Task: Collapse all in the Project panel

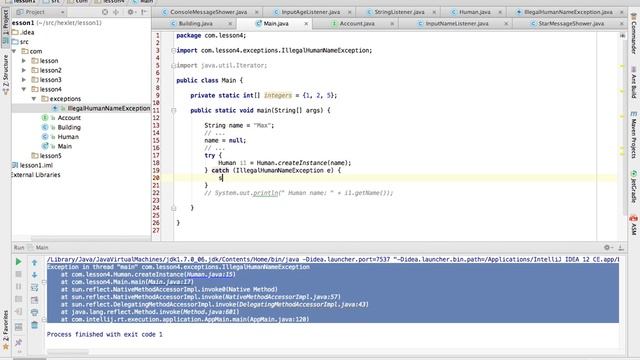Action: point(116,12)
